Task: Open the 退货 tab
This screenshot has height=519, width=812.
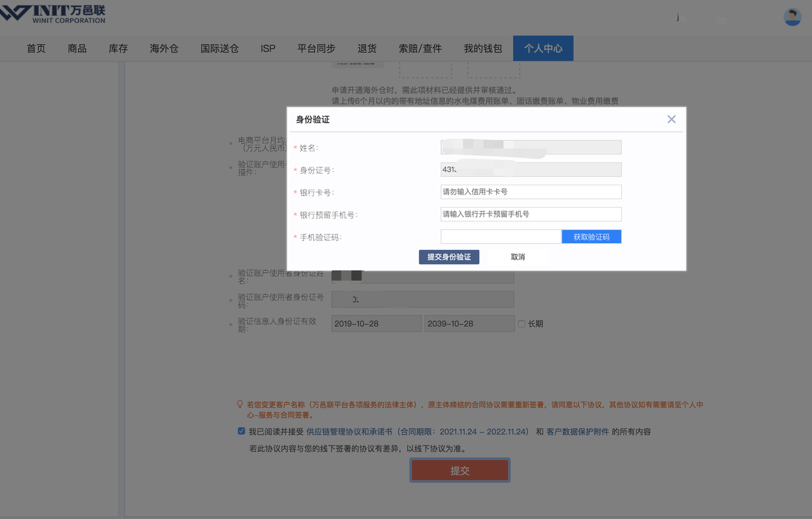Action: (x=367, y=48)
